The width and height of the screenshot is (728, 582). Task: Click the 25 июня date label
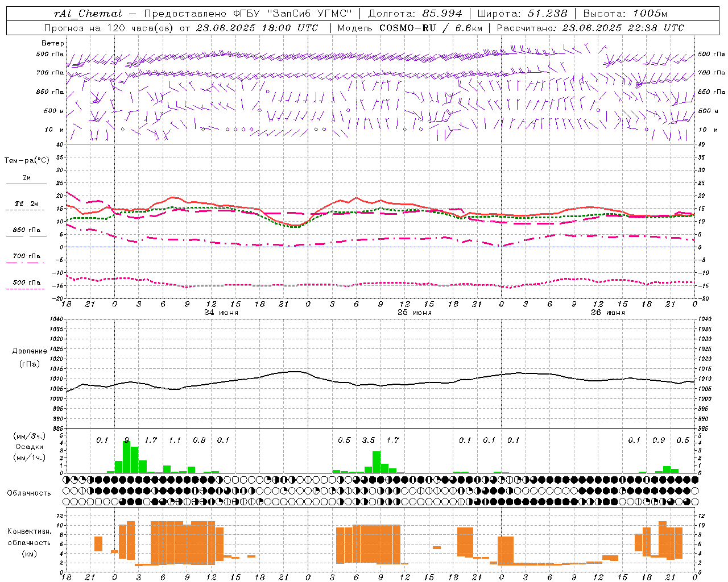pos(415,312)
